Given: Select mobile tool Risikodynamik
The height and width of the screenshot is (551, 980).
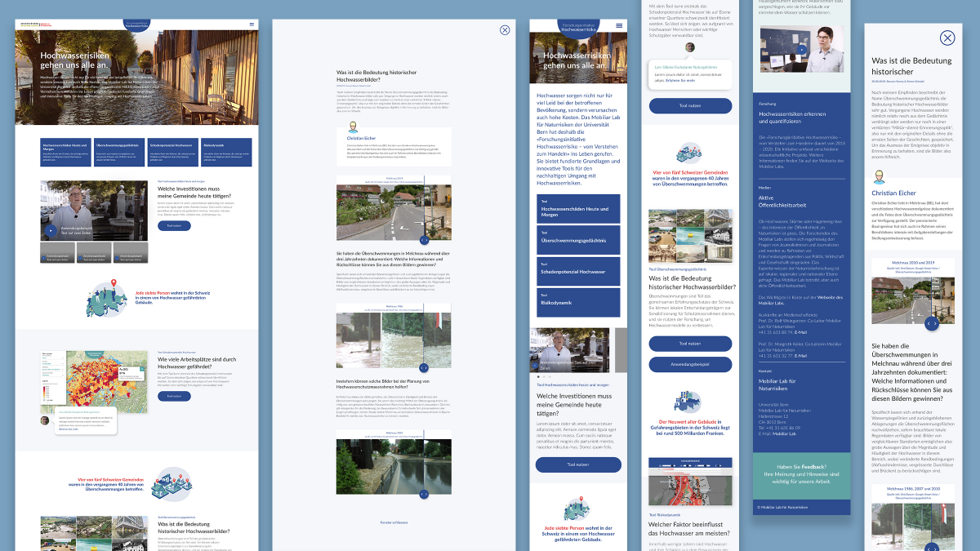Looking at the screenshot, I should 578,303.
